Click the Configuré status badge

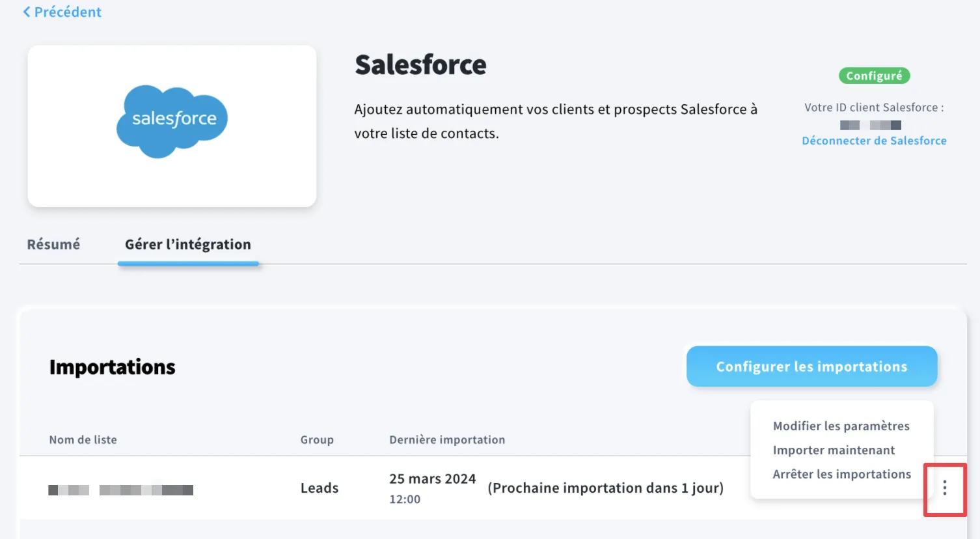coord(874,76)
